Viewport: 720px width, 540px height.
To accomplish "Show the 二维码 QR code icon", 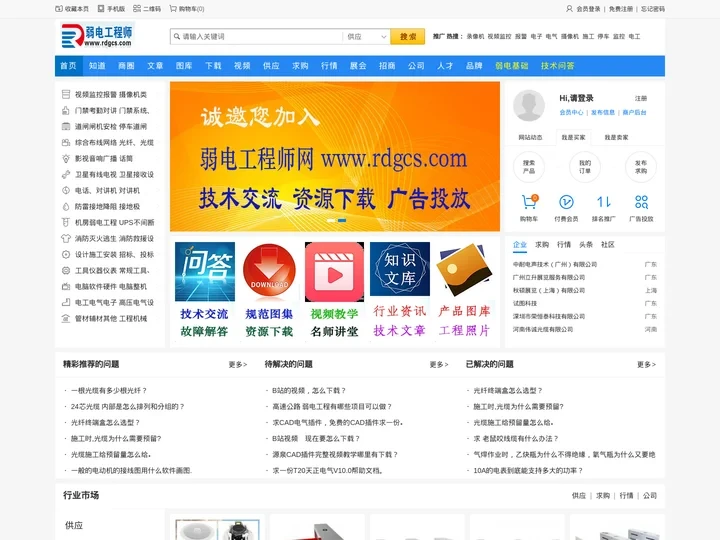I will (137, 9).
